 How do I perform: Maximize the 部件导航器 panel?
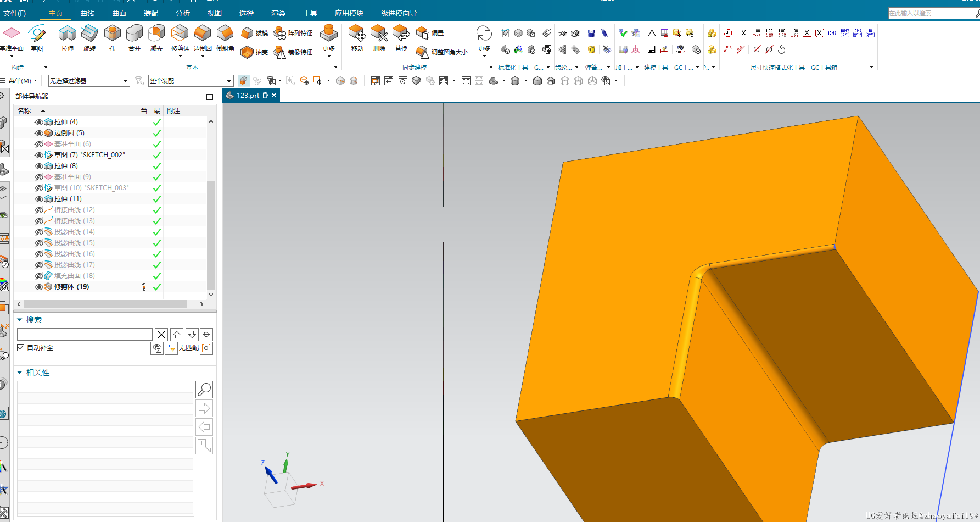point(210,97)
